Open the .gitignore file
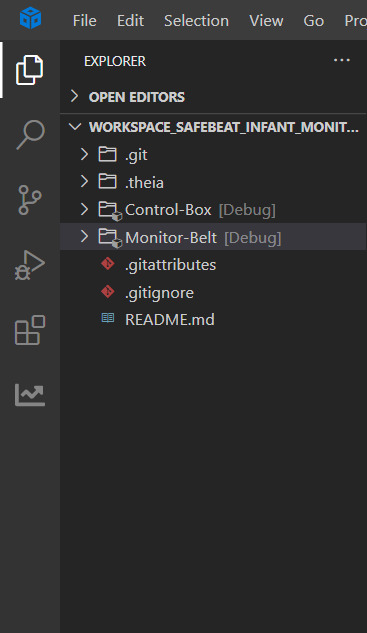 (213, 292)
